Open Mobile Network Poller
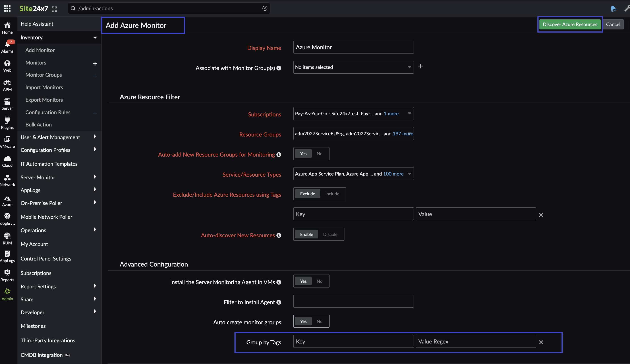This screenshot has height=364, width=630. click(x=46, y=217)
